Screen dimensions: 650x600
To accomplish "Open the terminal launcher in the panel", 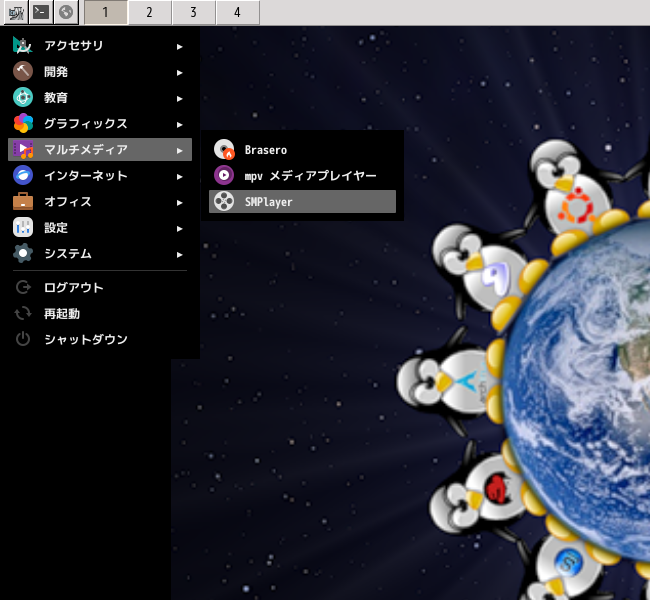I will coord(41,12).
